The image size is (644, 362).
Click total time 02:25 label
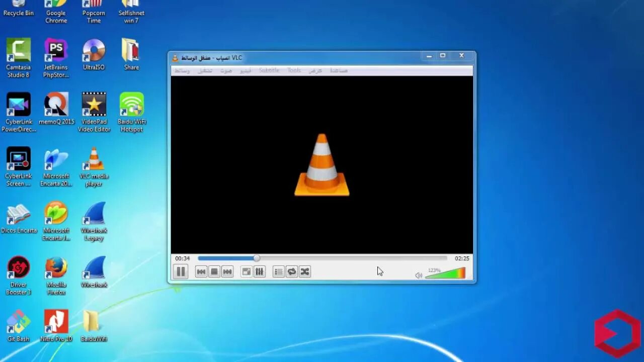(462, 258)
